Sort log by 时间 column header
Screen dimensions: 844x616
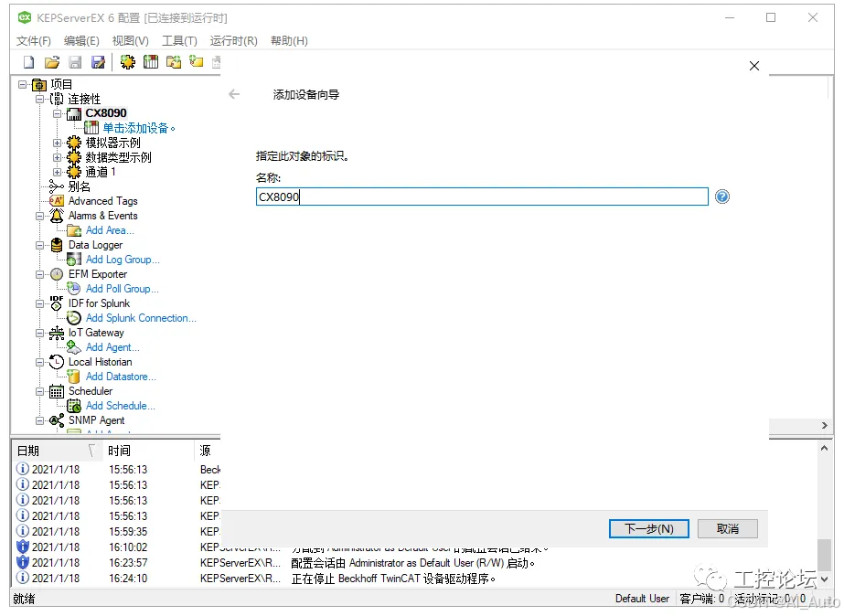point(148,451)
